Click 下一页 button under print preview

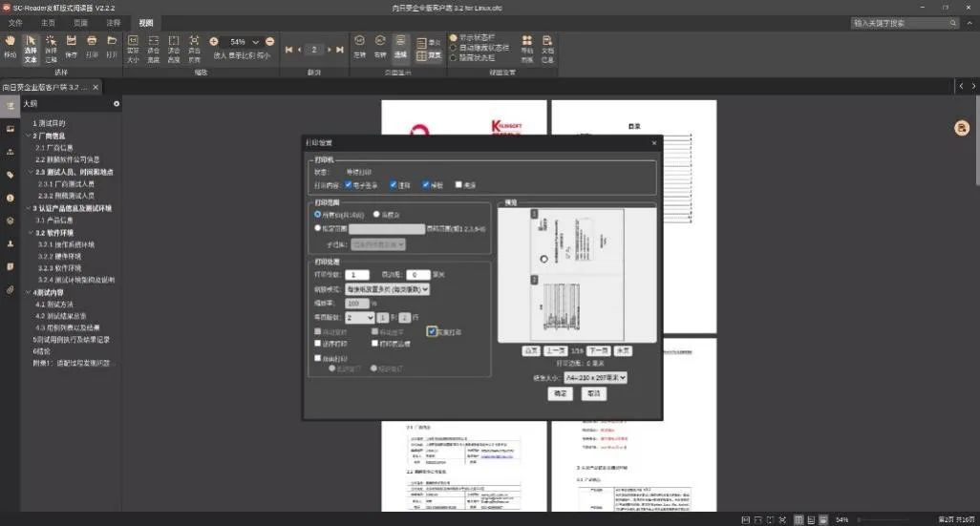click(x=598, y=350)
